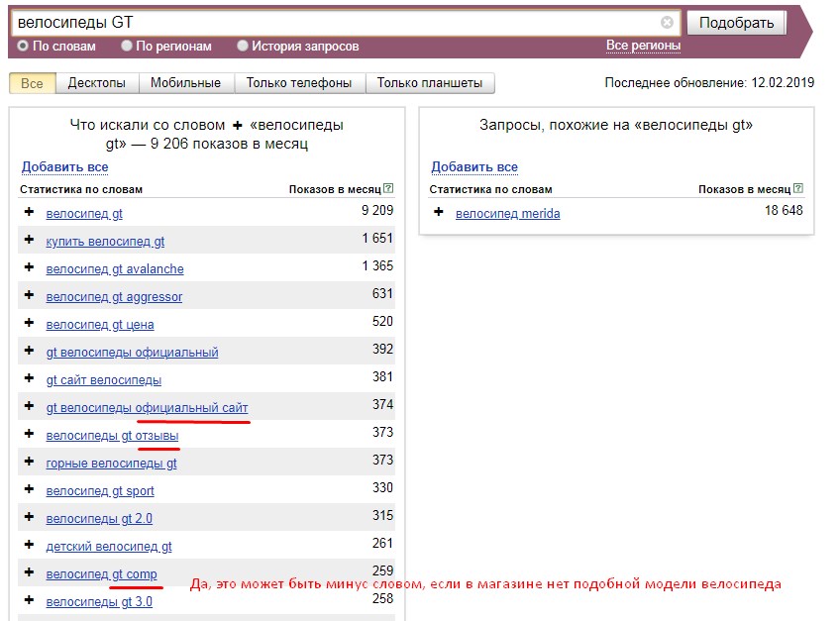This screenshot has width=840, height=621.
Task: Open the 'велосипеды gt 3.0' link
Action: point(99,602)
